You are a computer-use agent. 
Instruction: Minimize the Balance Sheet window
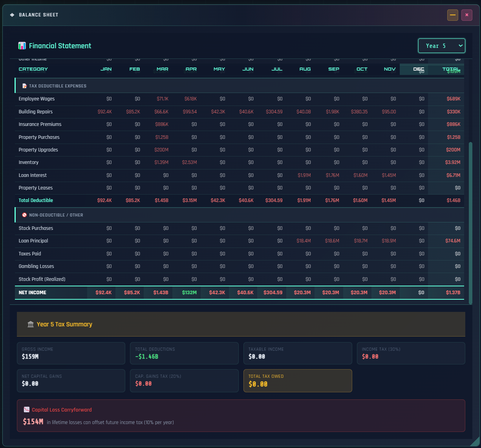[x=452, y=15]
